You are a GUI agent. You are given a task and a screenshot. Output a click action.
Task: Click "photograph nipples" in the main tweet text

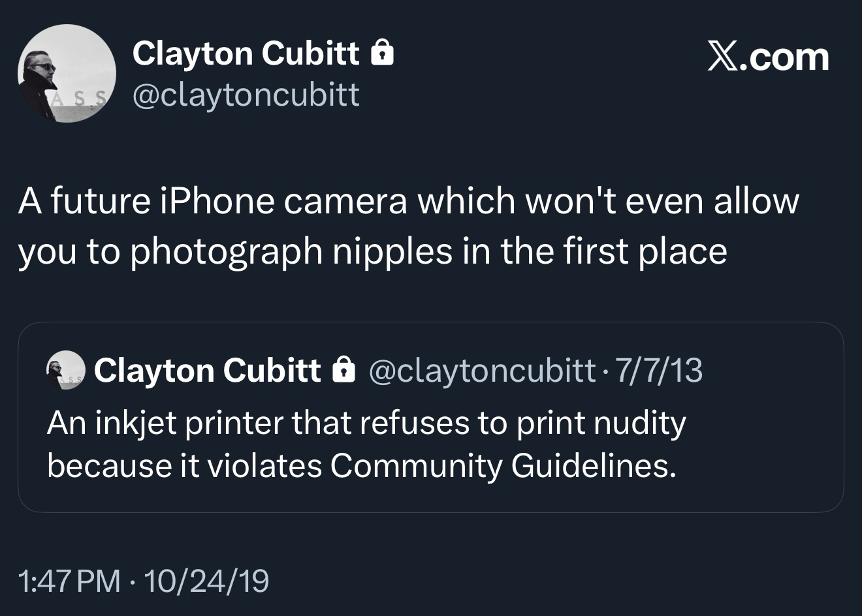[291, 252]
